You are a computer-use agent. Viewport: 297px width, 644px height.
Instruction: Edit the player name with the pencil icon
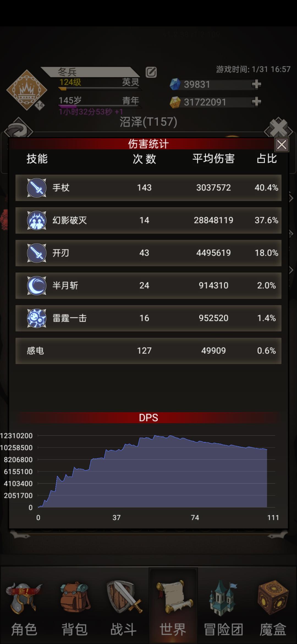coord(151,72)
